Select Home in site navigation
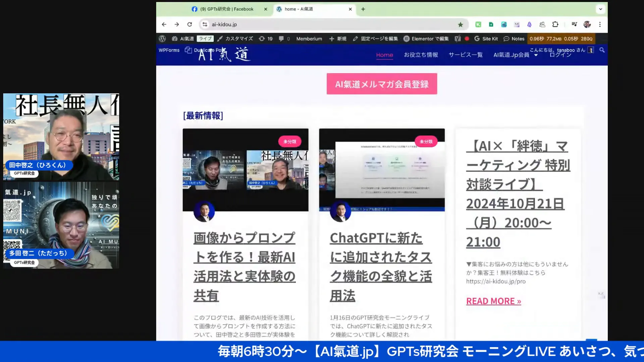 [384, 55]
